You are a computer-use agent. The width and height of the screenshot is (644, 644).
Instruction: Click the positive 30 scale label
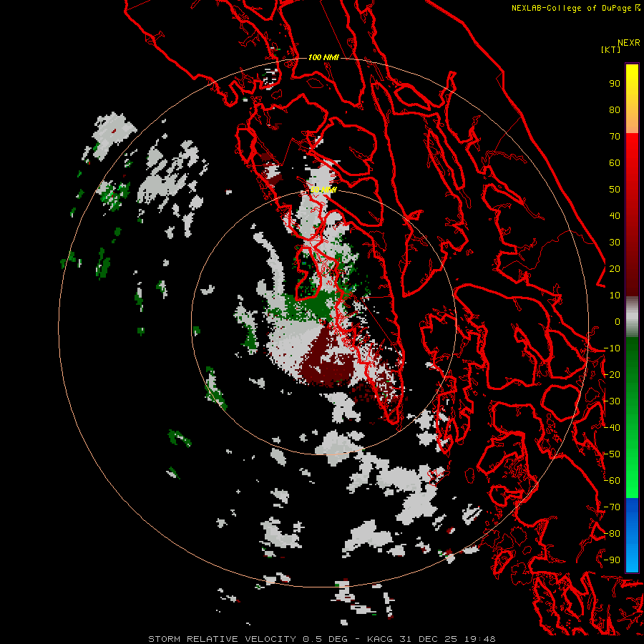pos(615,243)
